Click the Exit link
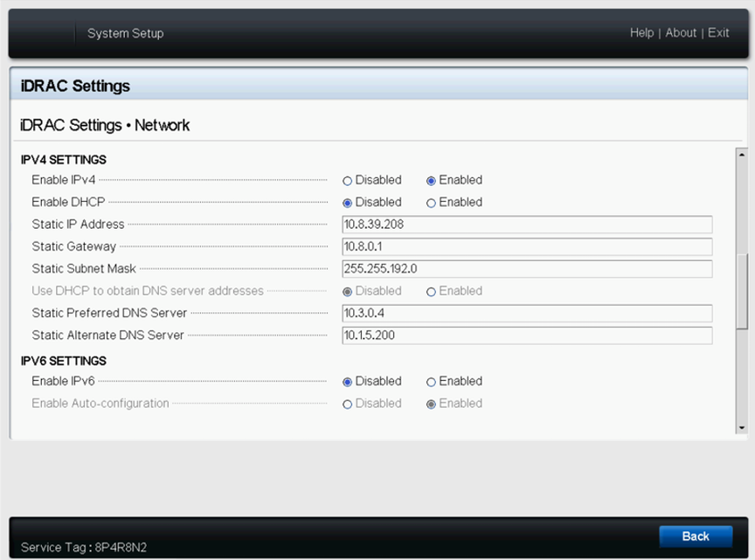The height and width of the screenshot is (560, 755). 718,32
